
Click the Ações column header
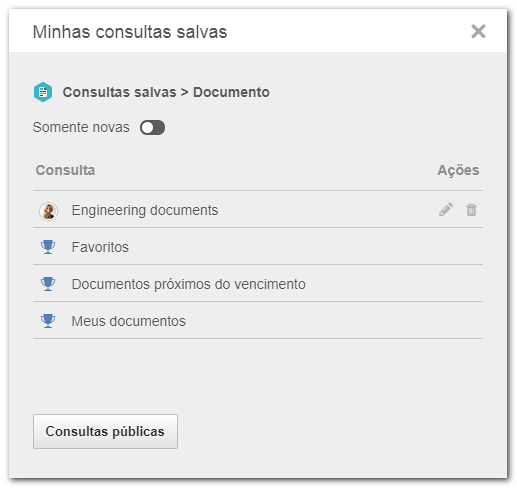coord(458,170)
